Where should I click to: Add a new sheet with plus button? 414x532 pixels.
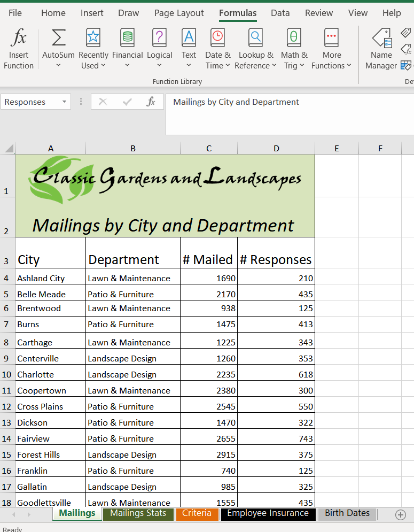(x=400, y=514)
